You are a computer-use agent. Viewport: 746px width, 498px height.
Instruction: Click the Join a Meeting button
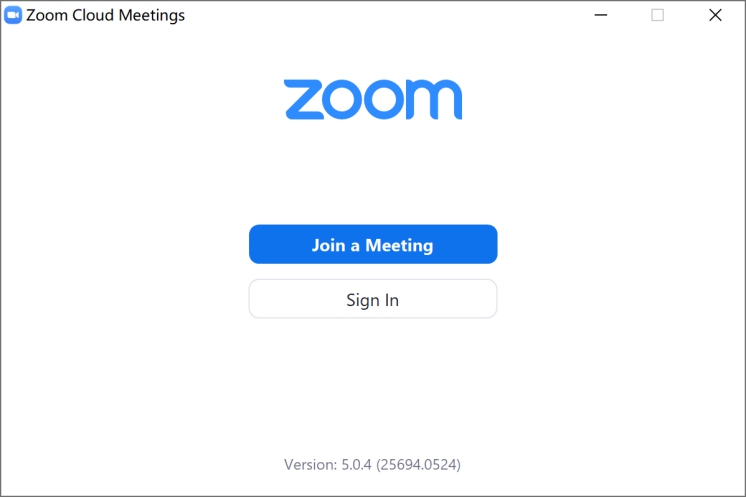373,244
